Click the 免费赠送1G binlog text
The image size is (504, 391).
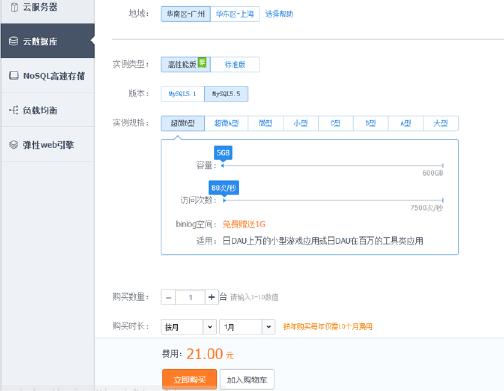[x=244, y=224]
